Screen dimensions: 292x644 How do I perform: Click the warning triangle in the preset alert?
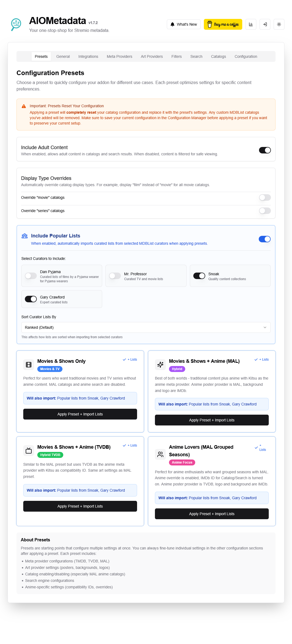tap(24, 106)
